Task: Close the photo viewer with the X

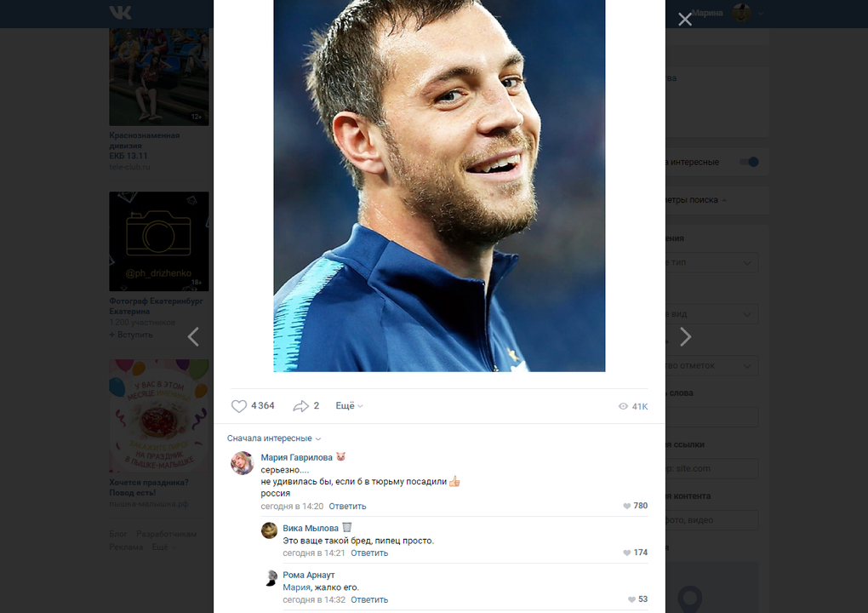Action: 685,19
